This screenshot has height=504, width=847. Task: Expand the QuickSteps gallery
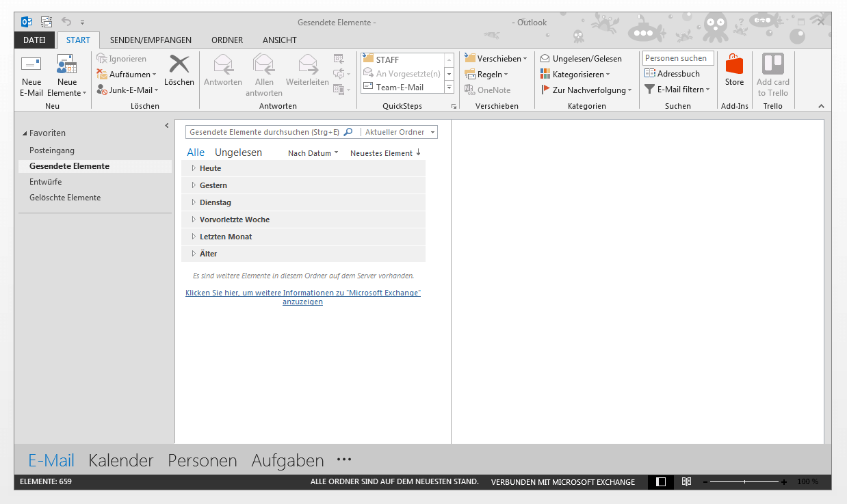tap(449, 87)
